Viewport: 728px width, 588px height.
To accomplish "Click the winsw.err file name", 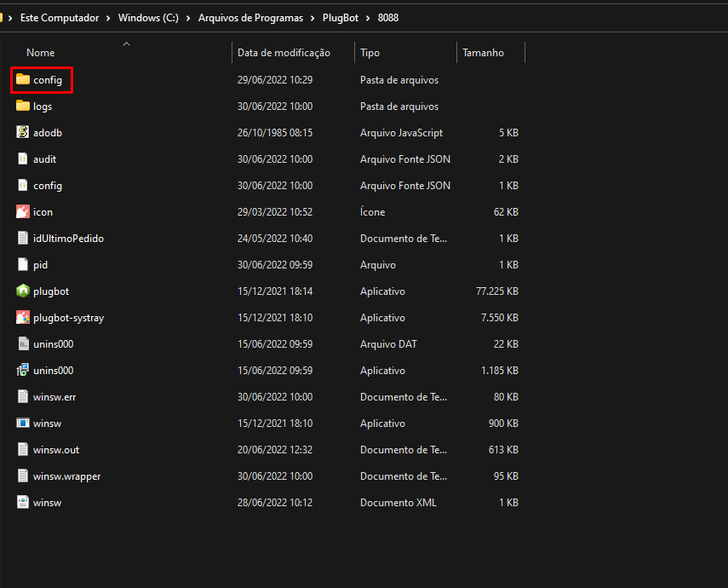I will coord(54,397).
